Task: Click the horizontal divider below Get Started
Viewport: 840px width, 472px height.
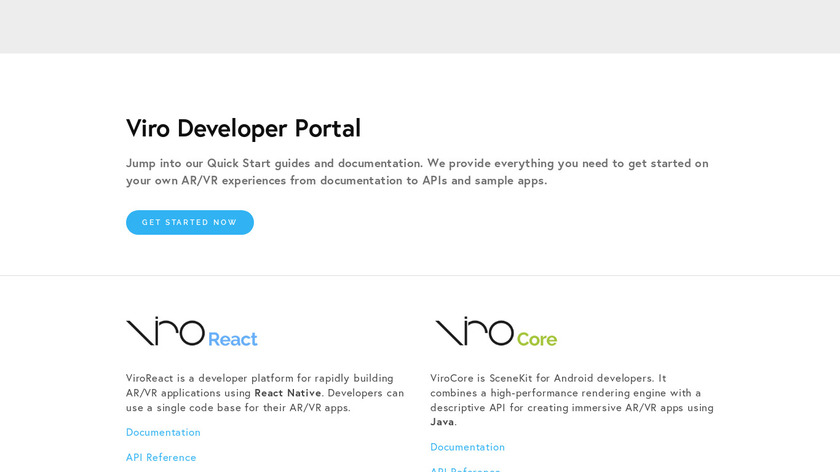Action: pos(420,275)
